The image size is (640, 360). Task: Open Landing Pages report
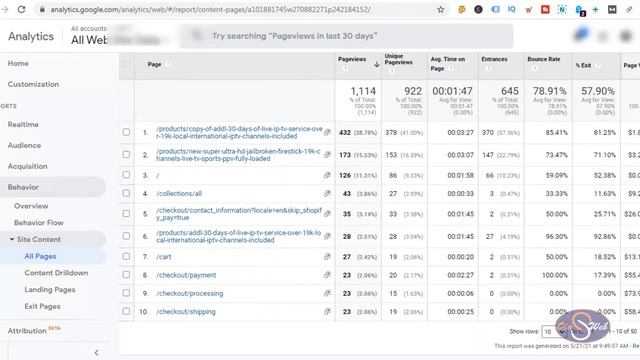[x=50, y=289]
